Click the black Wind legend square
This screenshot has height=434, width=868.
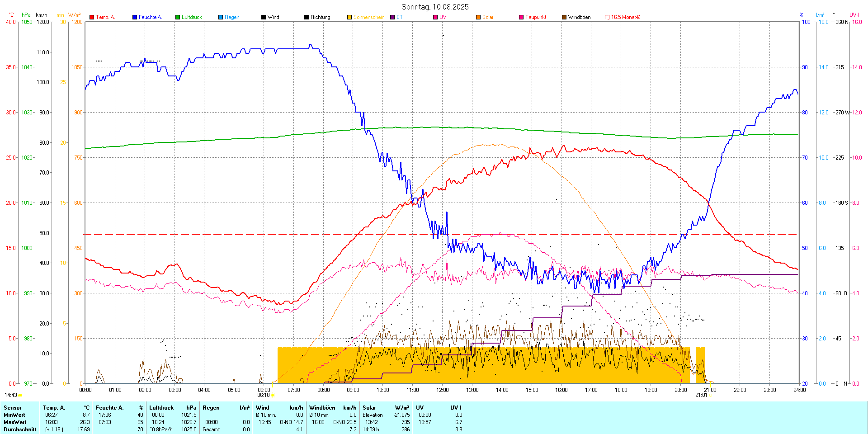[264, 17]
